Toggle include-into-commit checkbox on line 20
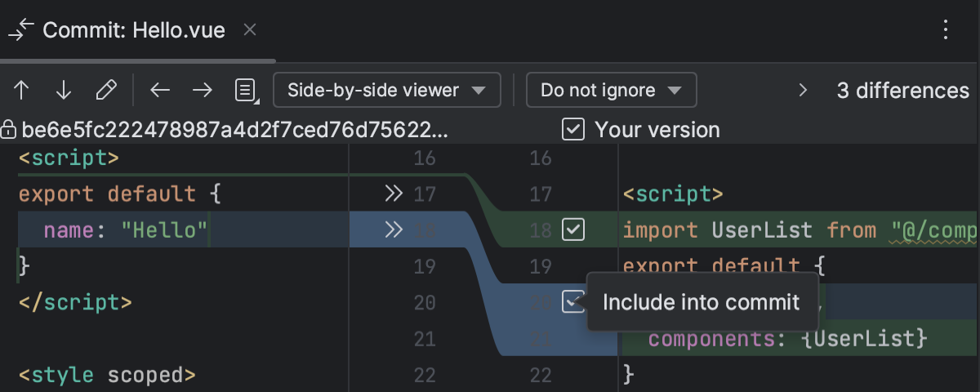This screenshot has height=392, width=980. pyautogui.click(x=573, y=303)
